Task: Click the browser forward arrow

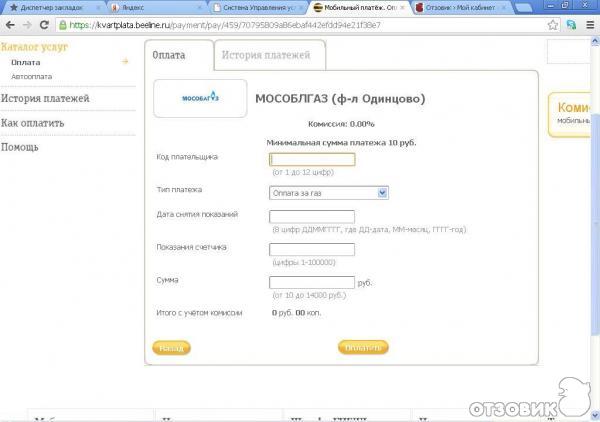Action: (x=27, y=26)
